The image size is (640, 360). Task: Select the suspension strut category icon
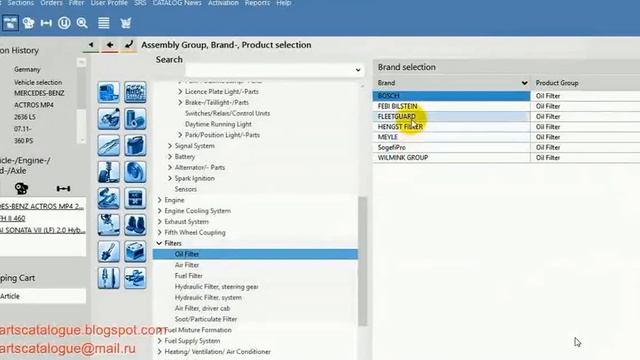[109, 172]
